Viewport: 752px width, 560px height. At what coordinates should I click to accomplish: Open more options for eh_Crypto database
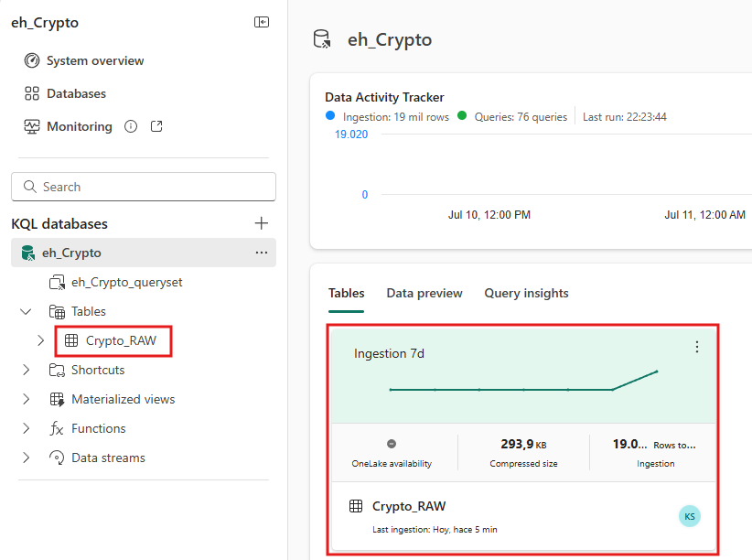pyautogui.click(x=262, y=253)
